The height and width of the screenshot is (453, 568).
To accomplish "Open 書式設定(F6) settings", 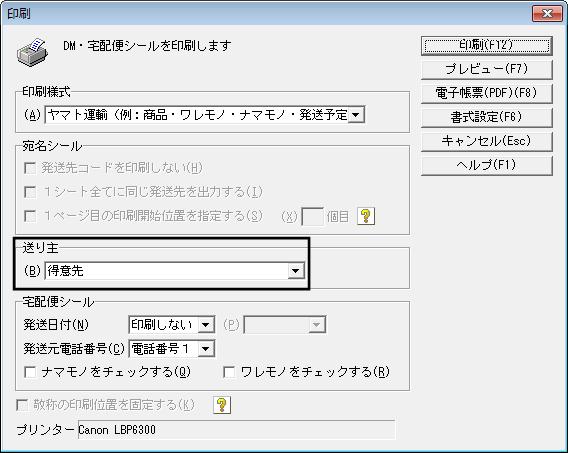I will coord(487,117).
